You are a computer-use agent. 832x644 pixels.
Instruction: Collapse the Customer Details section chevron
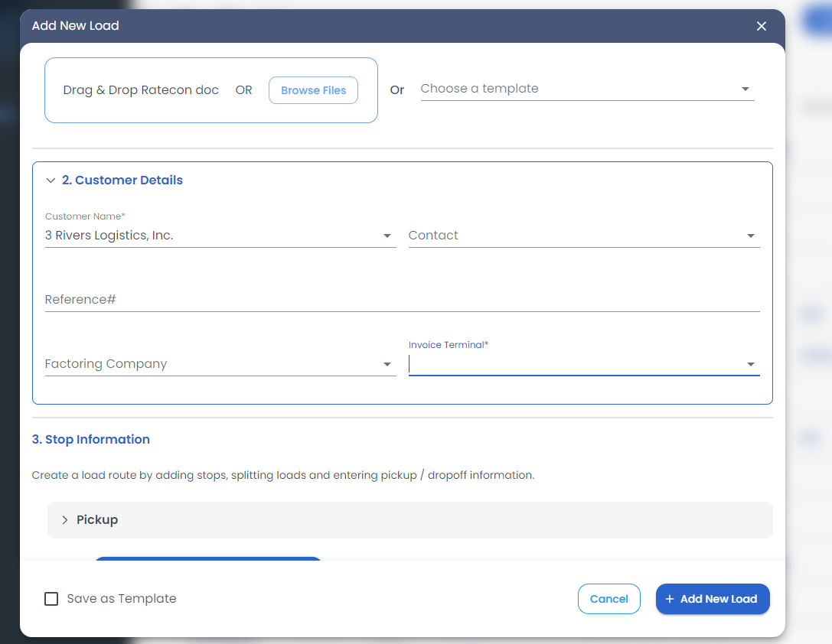(51, 181)
